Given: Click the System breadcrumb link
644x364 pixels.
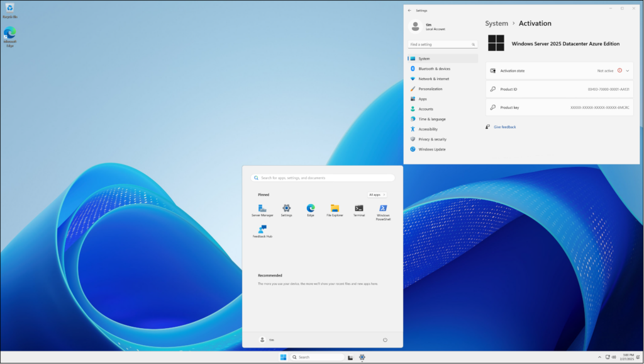Looking at the screenshot, I should (496, 23).
